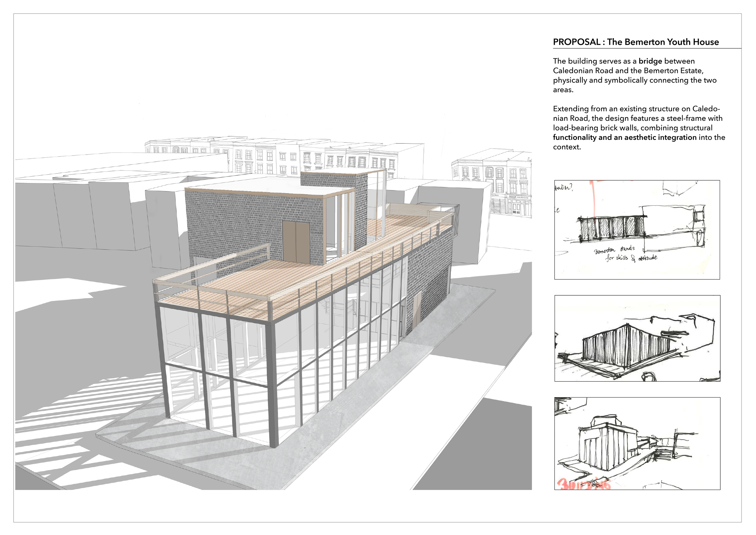
Task: Click the double door on the rooftop brick volume
Action: pos(296,242)
